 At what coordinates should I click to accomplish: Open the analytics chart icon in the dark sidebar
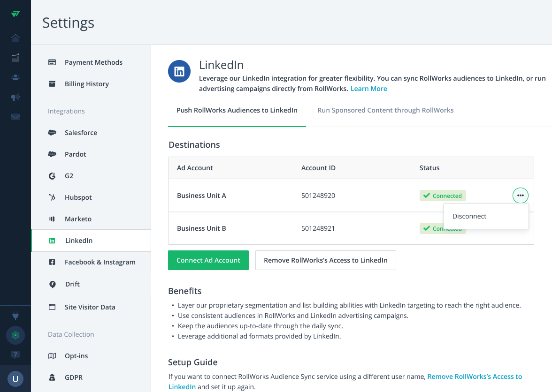pyautogui.click(x=15, y=58)
